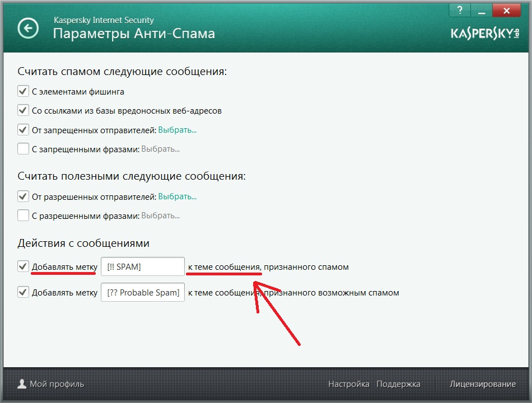This screenshot has height=403, width=532.
Task: Click 'Действия с сообщениями' heading
Action: pos(83,243)
